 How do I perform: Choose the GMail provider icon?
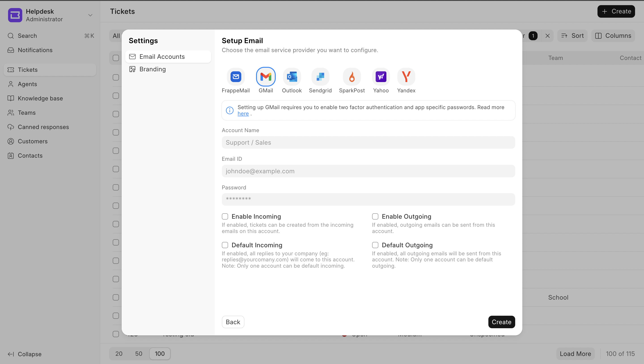click(x=266, y=77)
